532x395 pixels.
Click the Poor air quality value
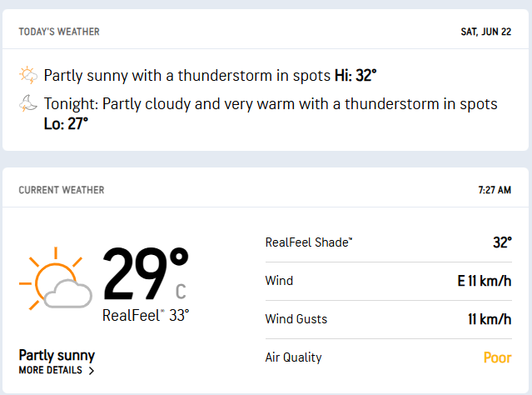coord(497,357)
